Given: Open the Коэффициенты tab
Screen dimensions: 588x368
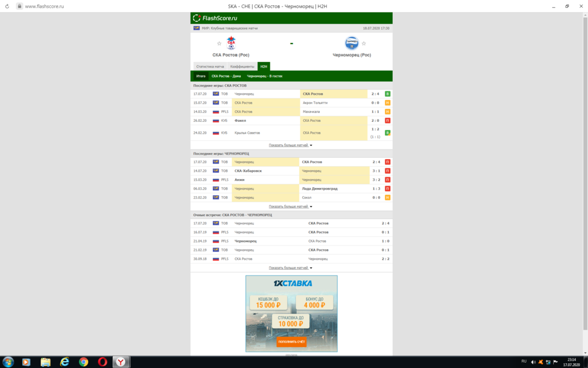Looking at the screenshot, I should pyautogui.click(x=242, y=67).
